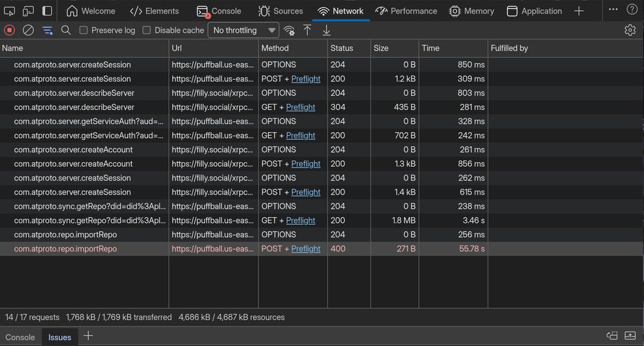This screenshot has height=346, width=644.
Task: Click the export HAR download arrow
Action: (327, 30)
